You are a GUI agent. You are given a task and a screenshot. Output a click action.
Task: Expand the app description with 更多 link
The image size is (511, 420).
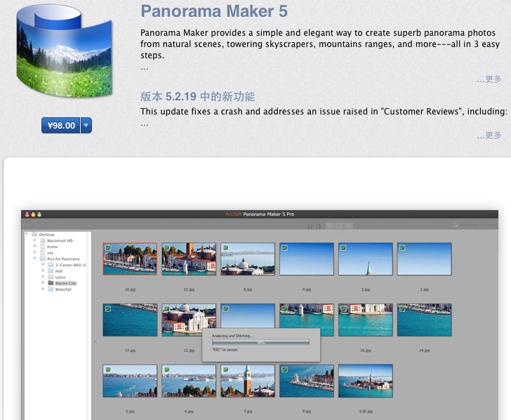[489, 79]
